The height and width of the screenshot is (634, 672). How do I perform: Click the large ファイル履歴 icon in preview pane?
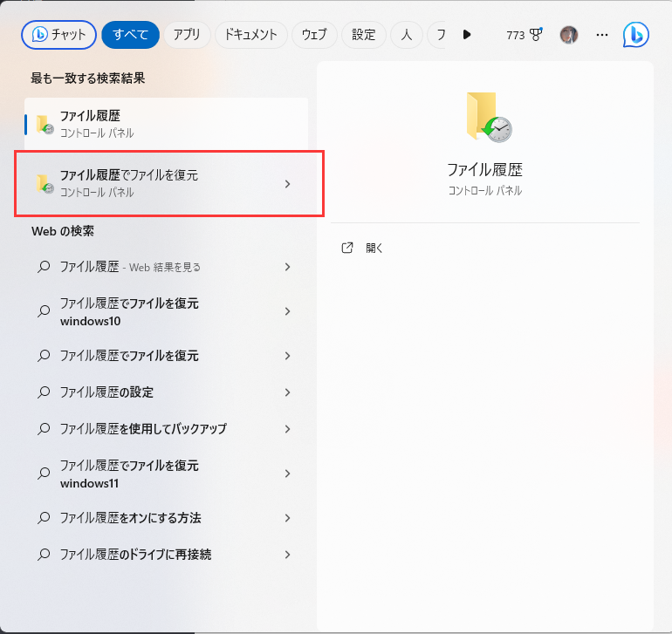click(488, 117)
